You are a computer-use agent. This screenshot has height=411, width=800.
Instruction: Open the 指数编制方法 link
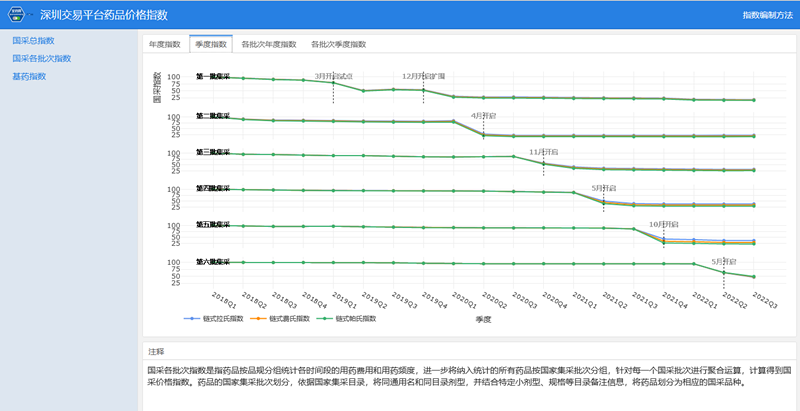pyautogui.click(x=767, y=15)
